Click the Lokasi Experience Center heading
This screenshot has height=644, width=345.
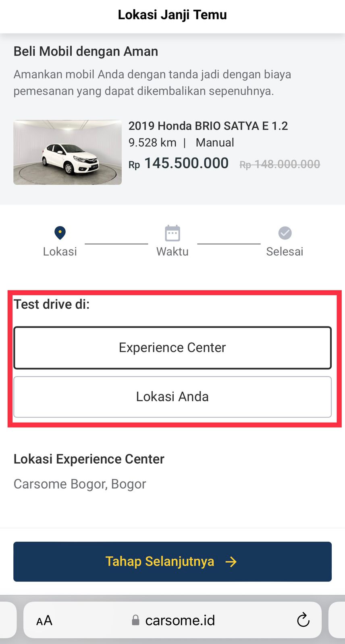click(x=89, y=459)
